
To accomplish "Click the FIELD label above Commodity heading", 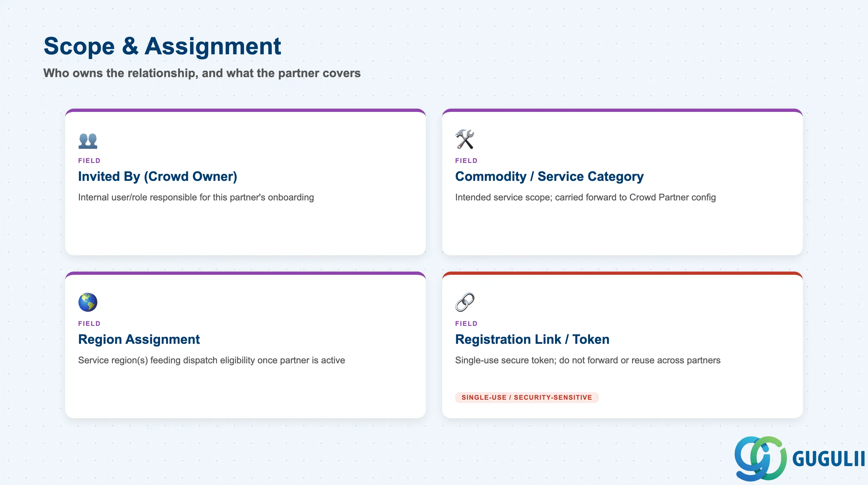I will (466, 160).
